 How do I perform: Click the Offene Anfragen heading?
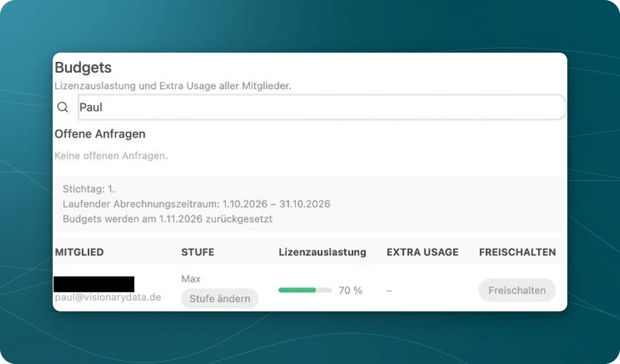[x=100, y=134]
